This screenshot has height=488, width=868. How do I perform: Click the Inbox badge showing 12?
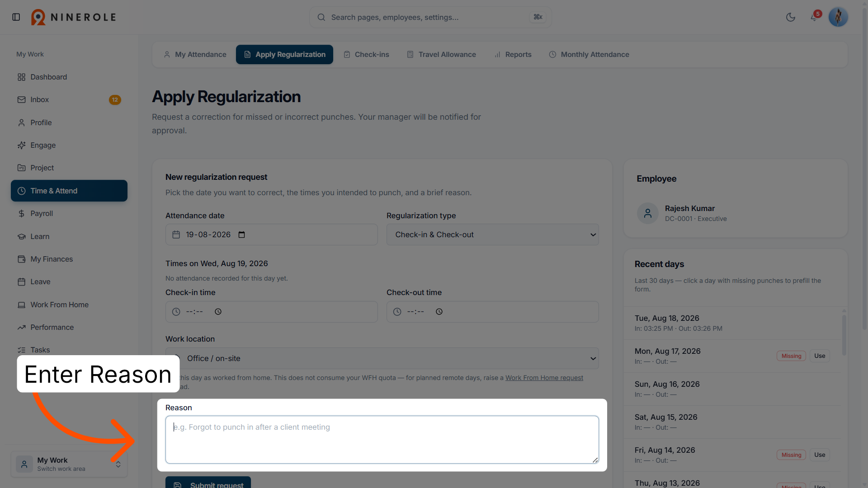tap(115, 100)
